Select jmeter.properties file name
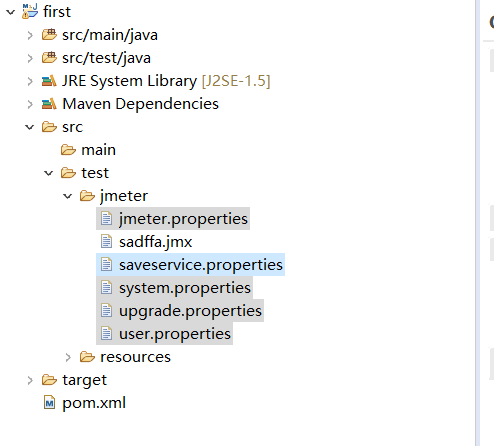 [x=183, y=219]
